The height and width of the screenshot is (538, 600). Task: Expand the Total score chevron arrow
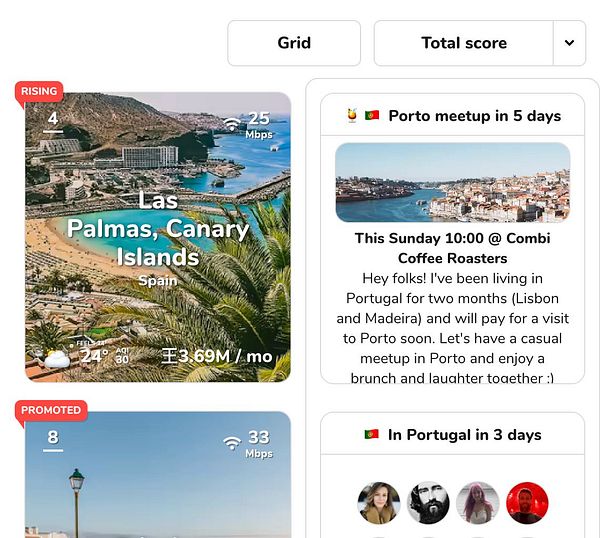click(569, 43)
